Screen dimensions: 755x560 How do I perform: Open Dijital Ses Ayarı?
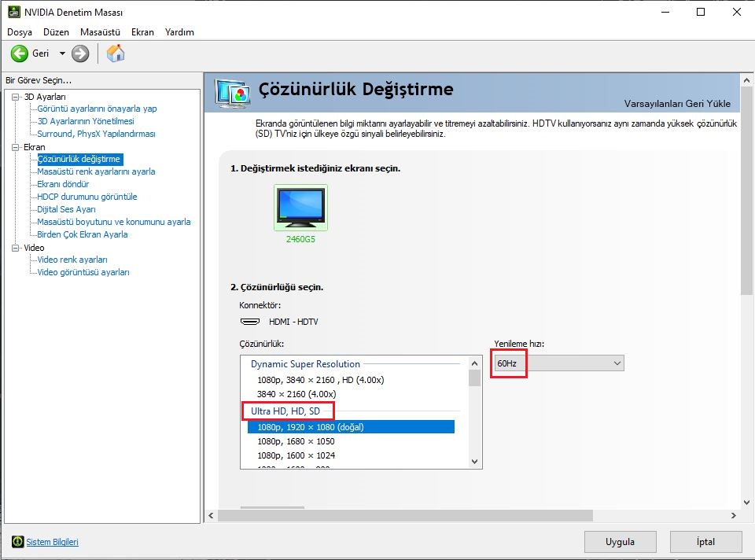(66, 209)
